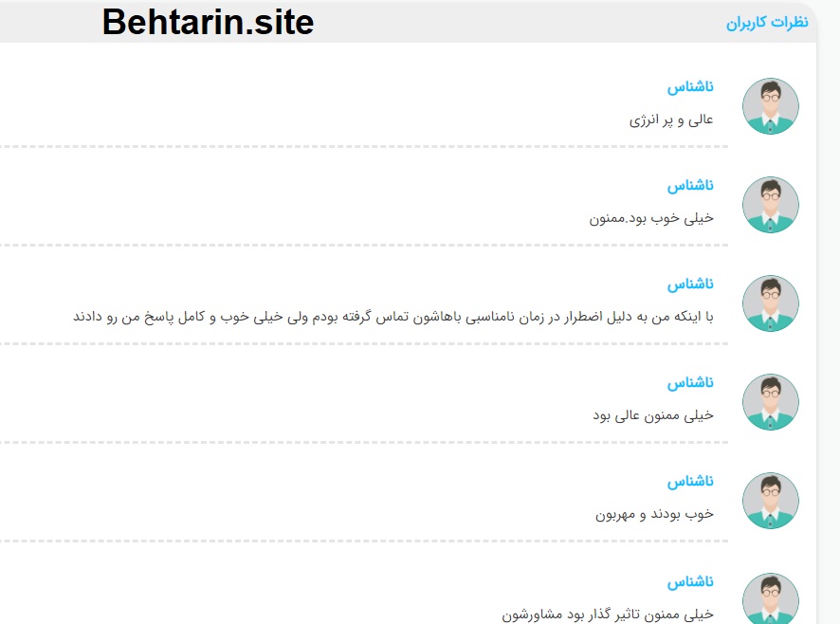Select the comment text "خوب بودند و مهربون"

click(x=654, y=514)
